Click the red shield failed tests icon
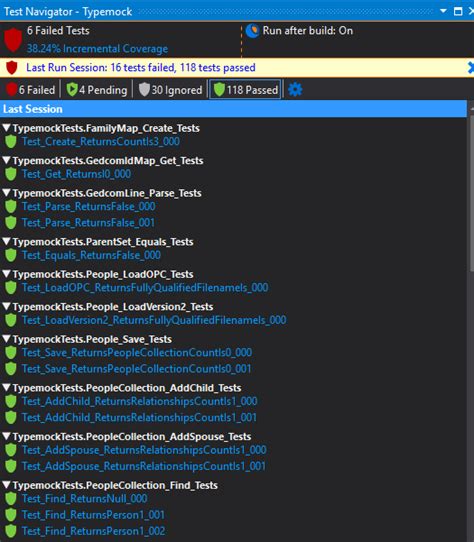This screenshot has height=542, width=474. tap(13, 40)
